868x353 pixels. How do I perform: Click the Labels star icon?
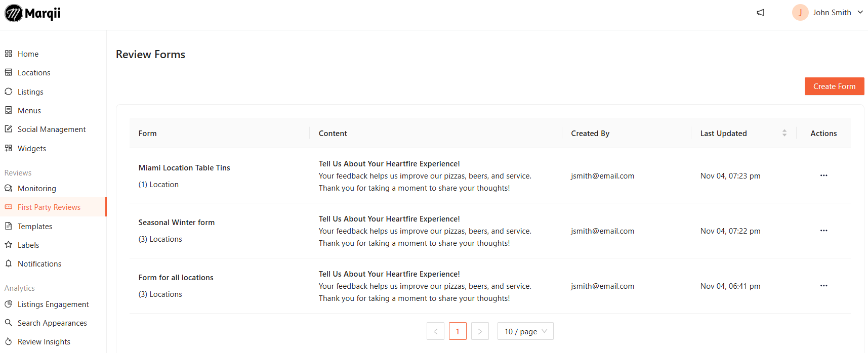pyautogui.click(x=9, y=245)
